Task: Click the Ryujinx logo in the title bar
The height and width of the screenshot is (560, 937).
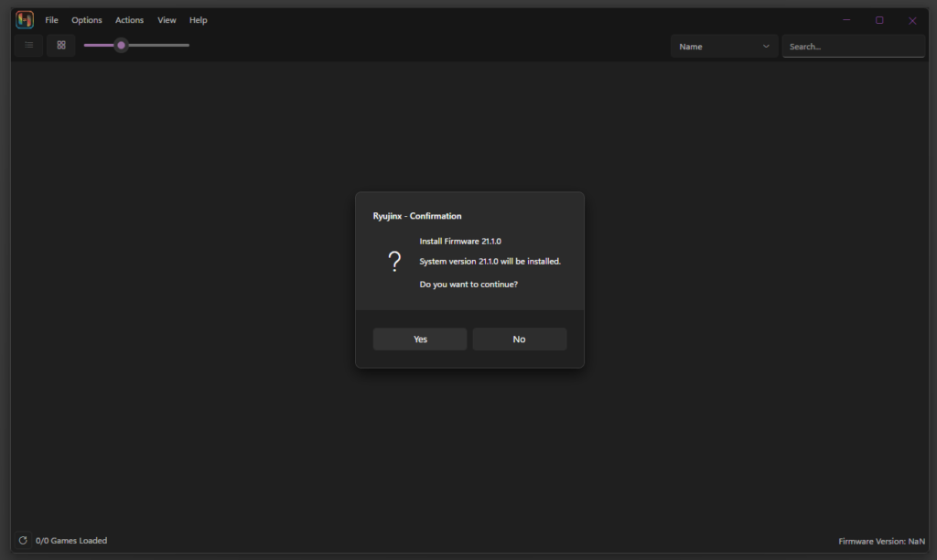Action: click(x=24, y=19)
